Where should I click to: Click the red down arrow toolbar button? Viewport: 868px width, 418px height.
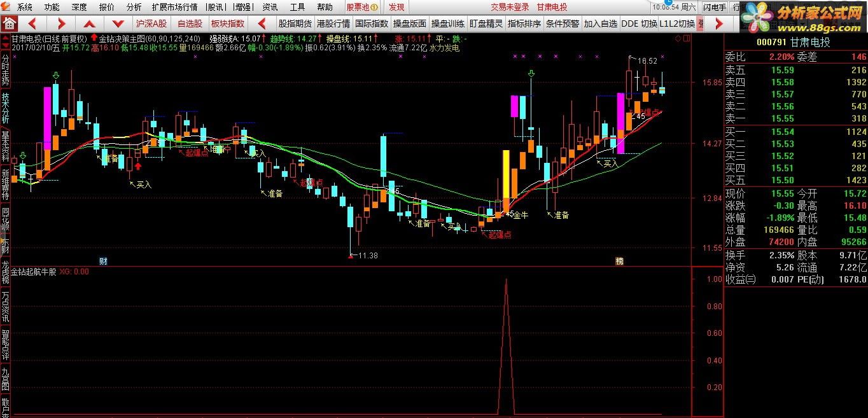[x=120, y=24]
